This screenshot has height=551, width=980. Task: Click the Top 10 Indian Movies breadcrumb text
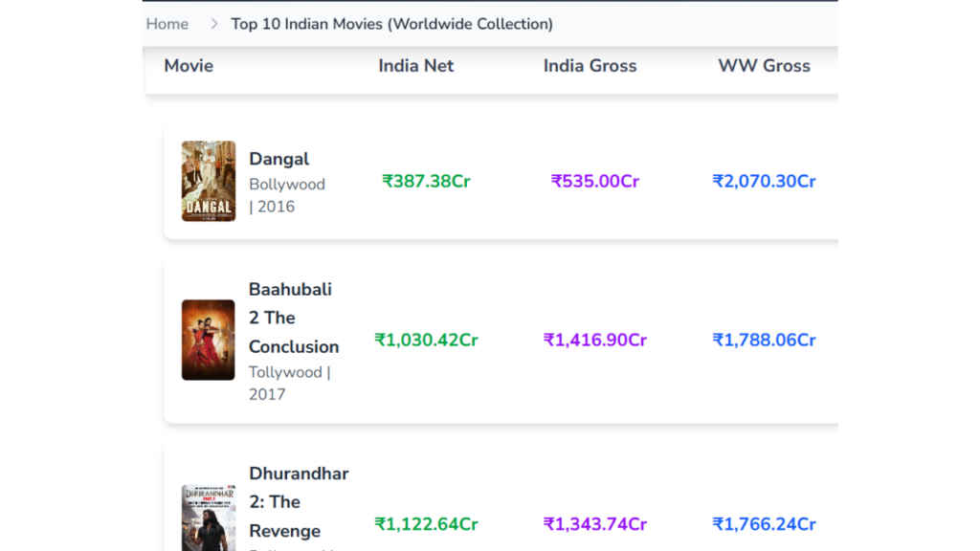point(391,24)
